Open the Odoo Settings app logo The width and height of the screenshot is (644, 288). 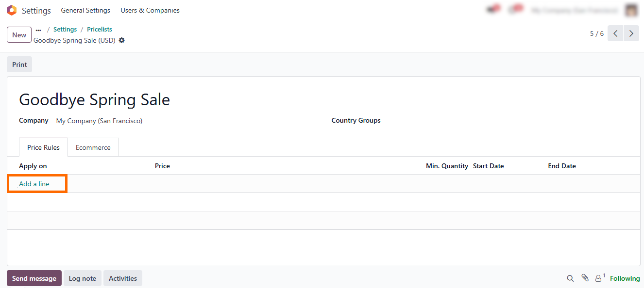click(x=12, y=10)
